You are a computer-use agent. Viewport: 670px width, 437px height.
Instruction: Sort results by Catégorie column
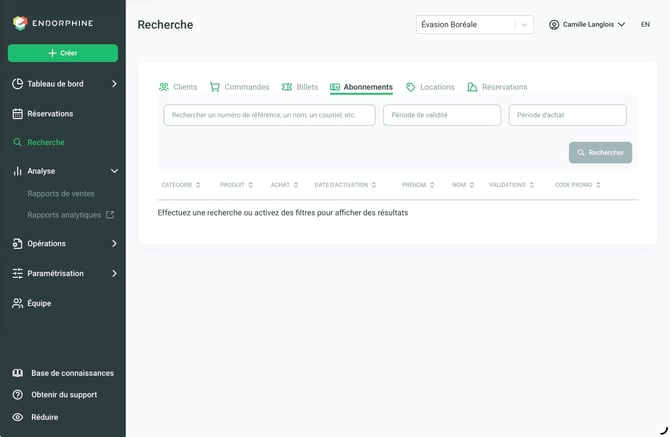180,185
